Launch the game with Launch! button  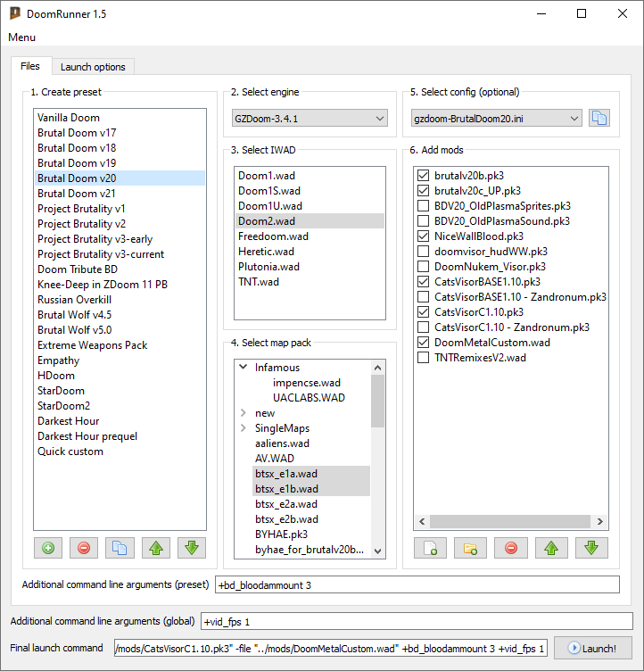pos(592,649)
